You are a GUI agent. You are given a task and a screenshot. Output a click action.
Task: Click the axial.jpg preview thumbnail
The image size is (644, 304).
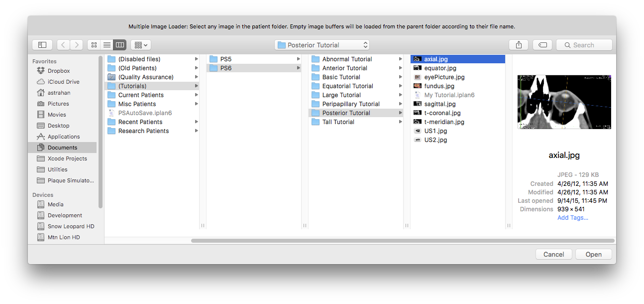coord(564,102)
